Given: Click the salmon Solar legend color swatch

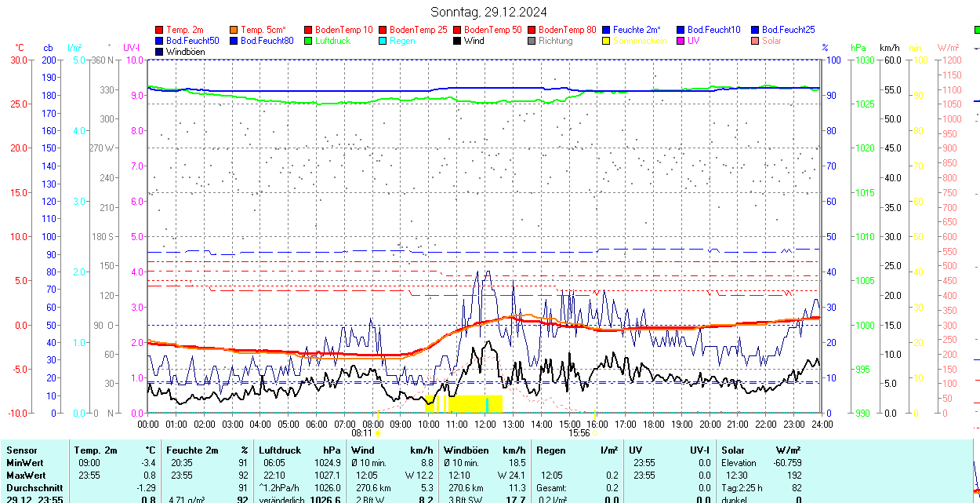Looking at the screenshot, I should coord(755,41).
